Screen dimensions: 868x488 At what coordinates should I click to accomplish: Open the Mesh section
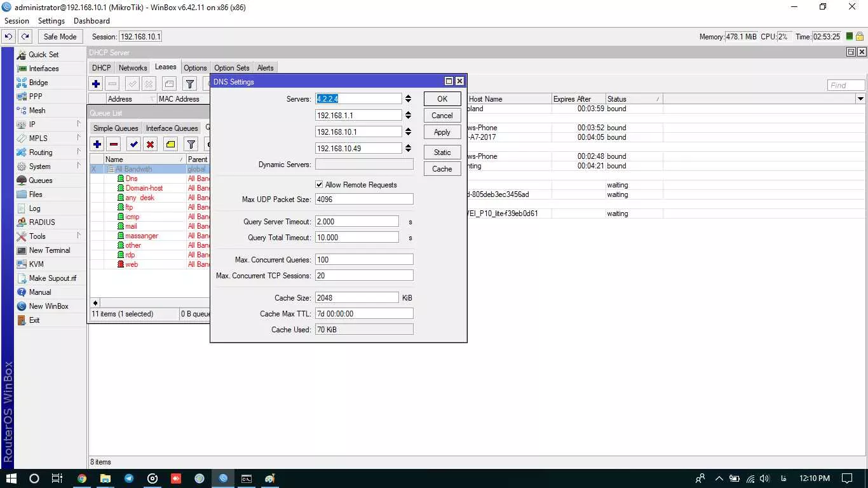pyautogui.click(x=37, y=111)
